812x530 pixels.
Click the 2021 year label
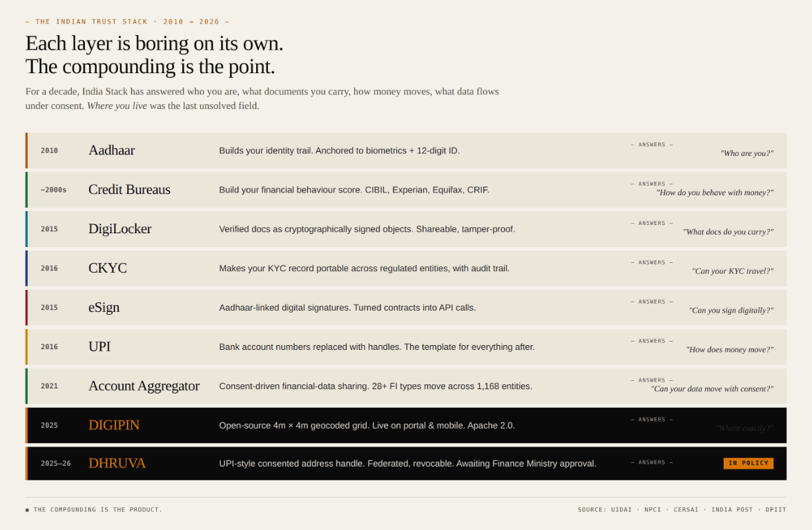(49, 386)
